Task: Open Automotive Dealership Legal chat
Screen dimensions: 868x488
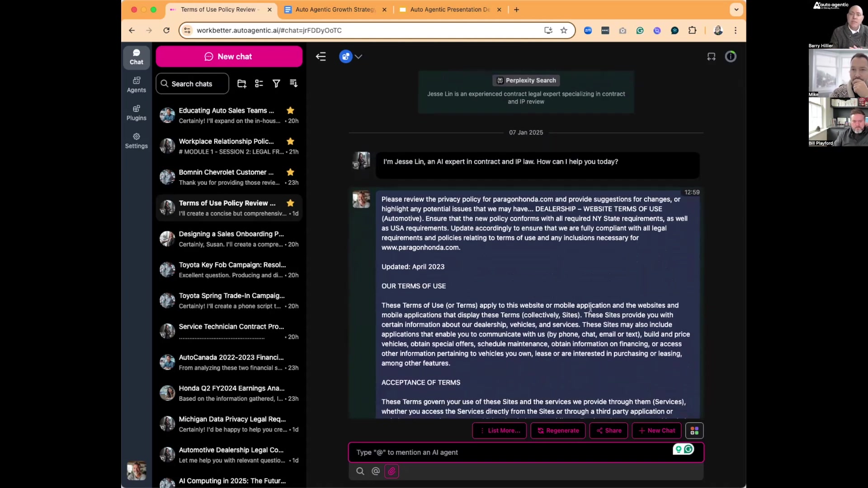Action: [x=229, y=455]
